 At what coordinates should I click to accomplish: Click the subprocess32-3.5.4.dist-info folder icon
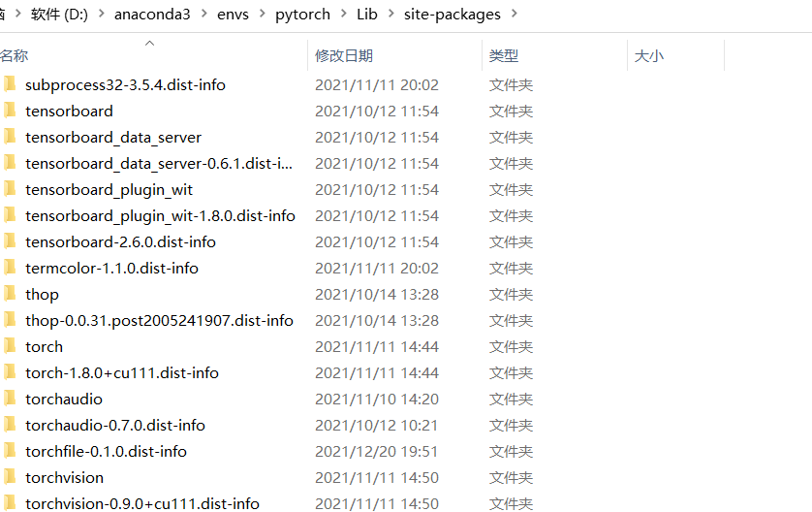point(10,84)
